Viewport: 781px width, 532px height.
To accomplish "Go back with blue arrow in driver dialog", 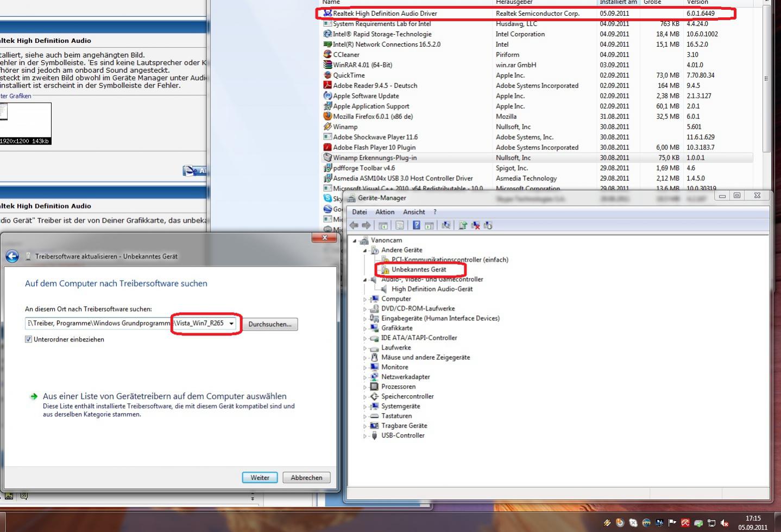I will (x=12, y=256).
